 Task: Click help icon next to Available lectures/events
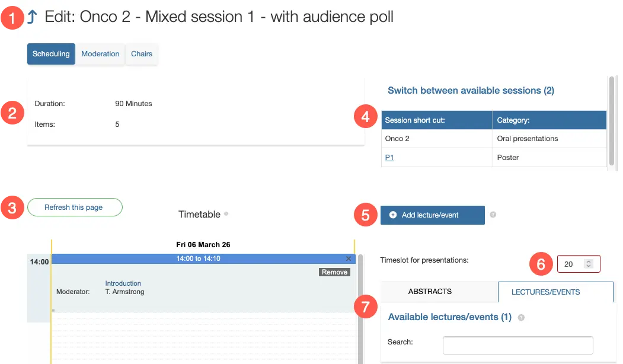pyautogui.click(x=521, y=318)
